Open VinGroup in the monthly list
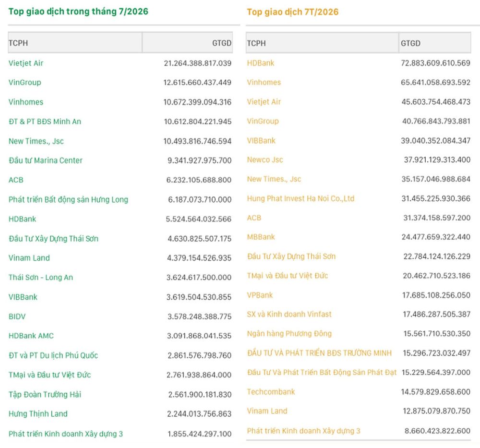Image resolution: width=480 pixels, height=448 pixels. (x=25, y=83)
